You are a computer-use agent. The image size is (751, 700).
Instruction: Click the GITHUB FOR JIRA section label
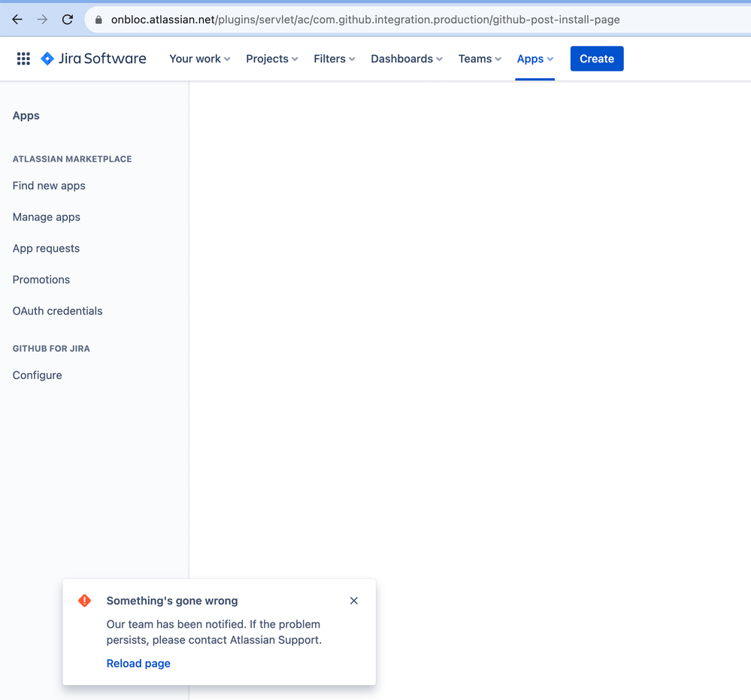click(51, 348)
